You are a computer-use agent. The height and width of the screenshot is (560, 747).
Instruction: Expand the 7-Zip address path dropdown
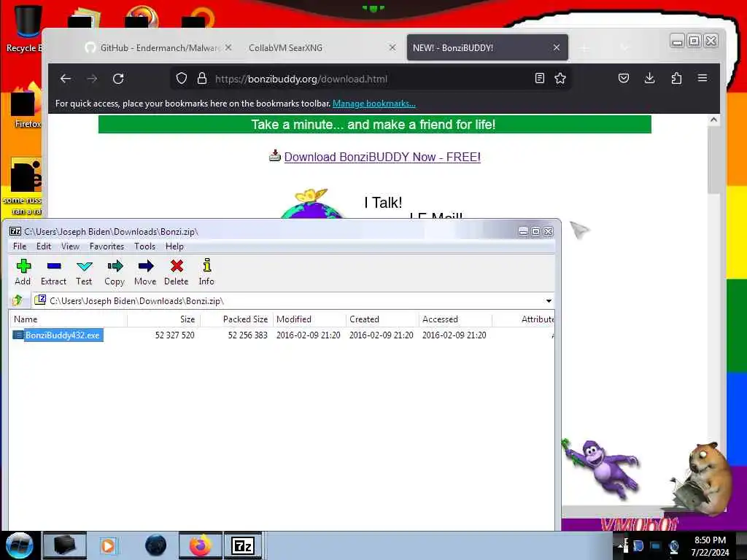tap(549, 301)
